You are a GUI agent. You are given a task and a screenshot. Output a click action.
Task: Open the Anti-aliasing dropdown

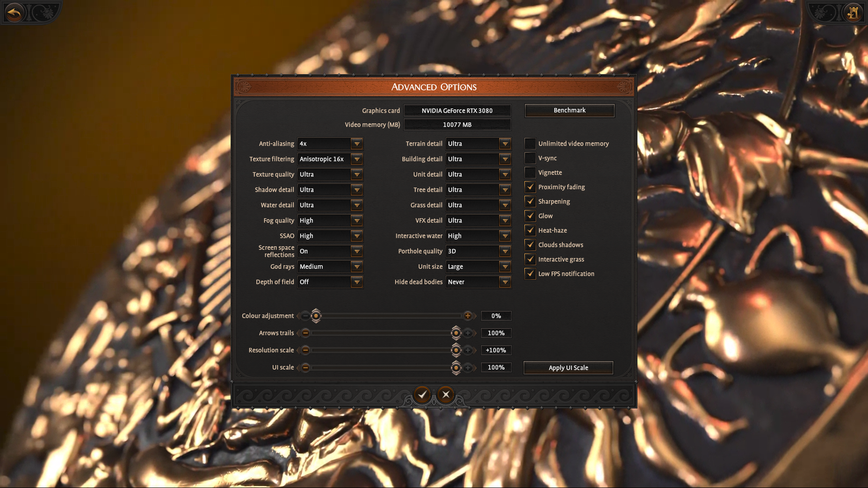357,144
